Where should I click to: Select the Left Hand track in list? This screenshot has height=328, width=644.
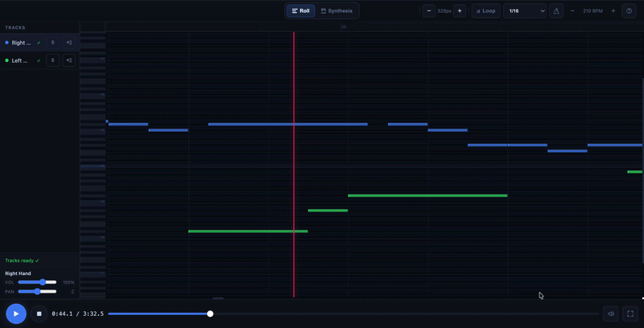pos(20,60)
